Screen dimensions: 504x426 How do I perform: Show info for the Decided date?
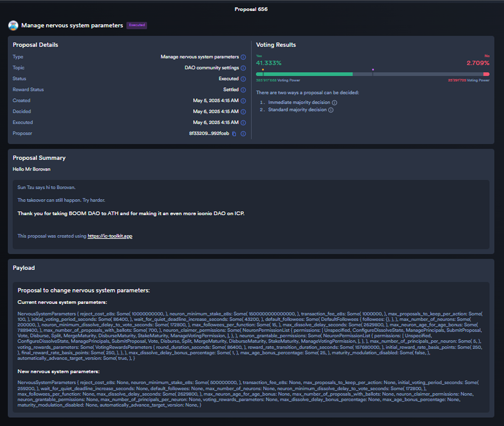(243, 112)
